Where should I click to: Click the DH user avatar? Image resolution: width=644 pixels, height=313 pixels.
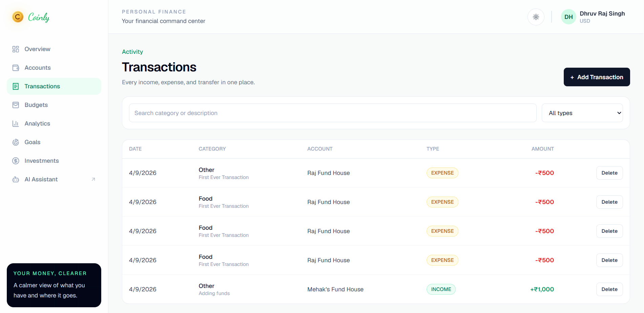(x=568, y=17)
